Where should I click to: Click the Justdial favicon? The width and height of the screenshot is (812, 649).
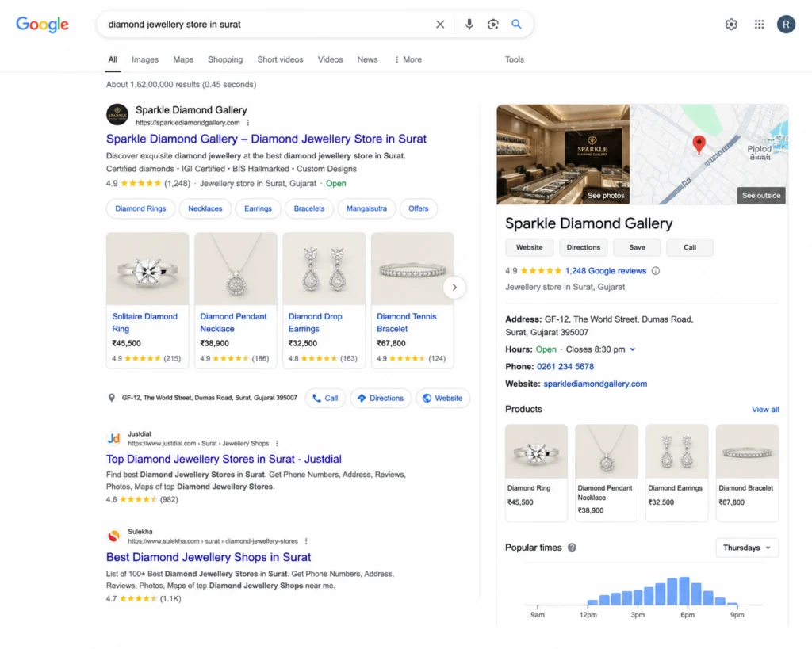(114, 438)
